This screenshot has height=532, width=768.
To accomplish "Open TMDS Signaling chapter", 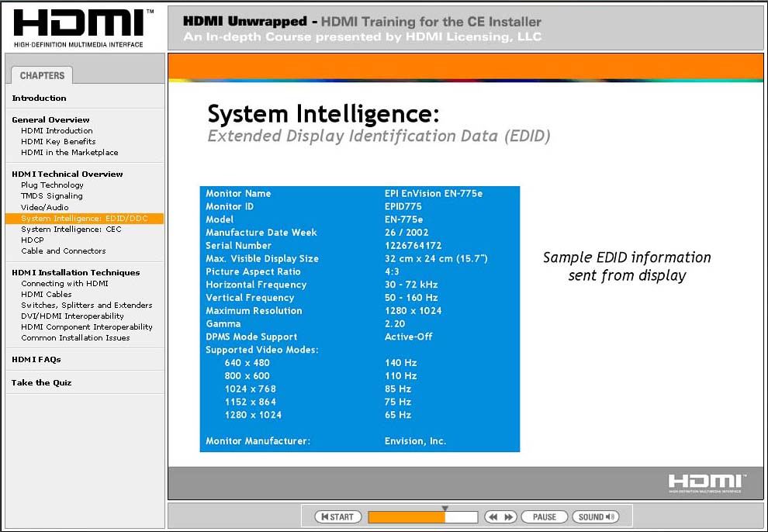I will (52, 195).
